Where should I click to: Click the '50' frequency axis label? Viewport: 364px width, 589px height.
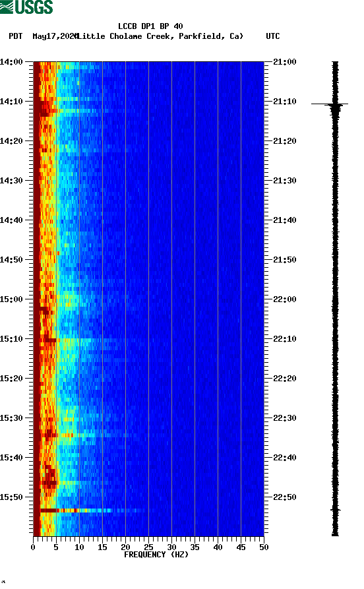coord(264,547)
